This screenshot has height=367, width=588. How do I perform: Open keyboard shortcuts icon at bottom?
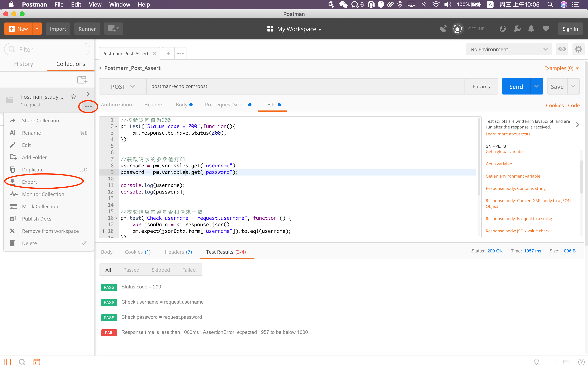pos(566,362)
